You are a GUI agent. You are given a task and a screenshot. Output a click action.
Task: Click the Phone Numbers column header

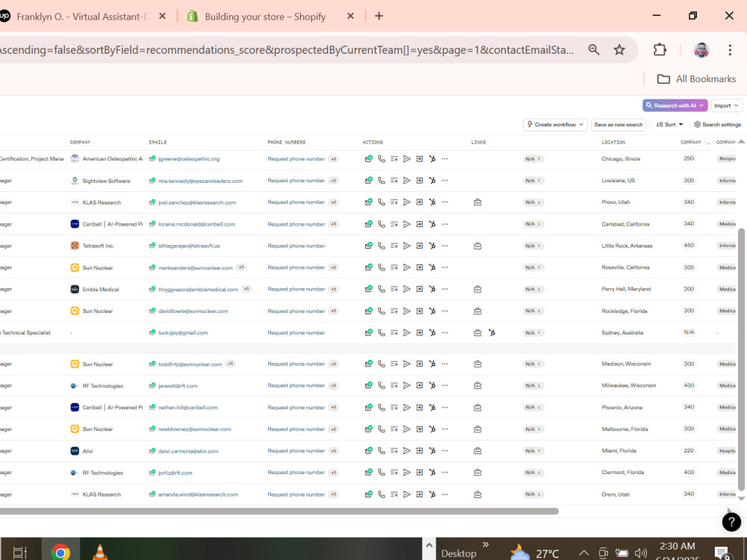[x=286, y=143]
